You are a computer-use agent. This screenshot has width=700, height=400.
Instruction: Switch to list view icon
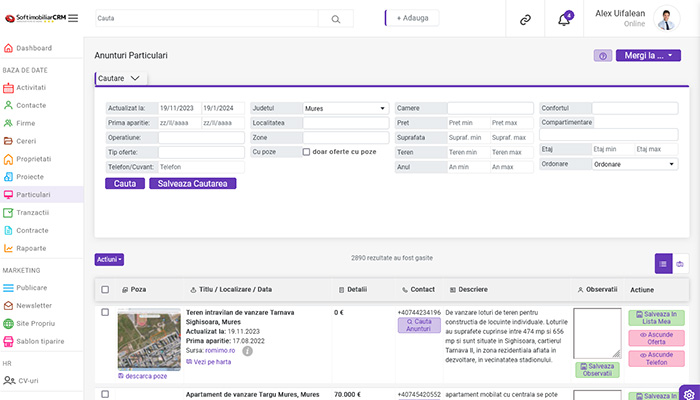[x=663, y=264]
